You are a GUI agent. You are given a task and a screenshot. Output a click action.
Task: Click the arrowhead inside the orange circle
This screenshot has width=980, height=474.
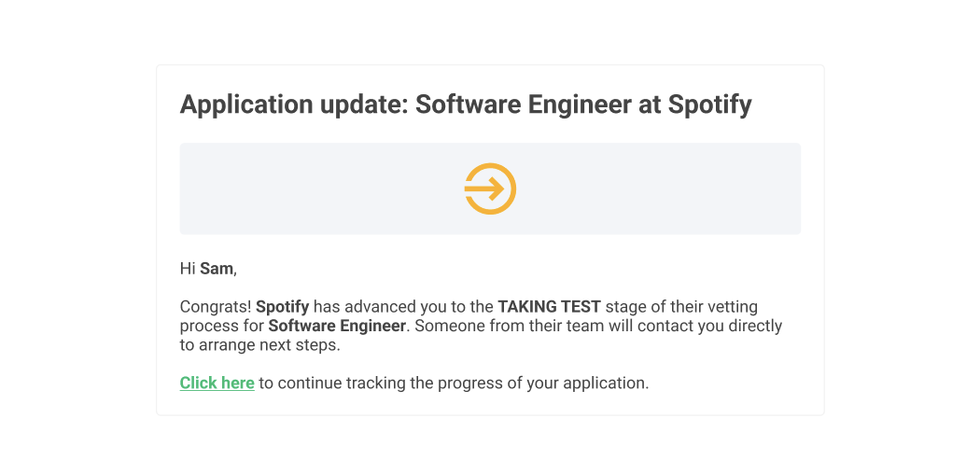[497, 188]
